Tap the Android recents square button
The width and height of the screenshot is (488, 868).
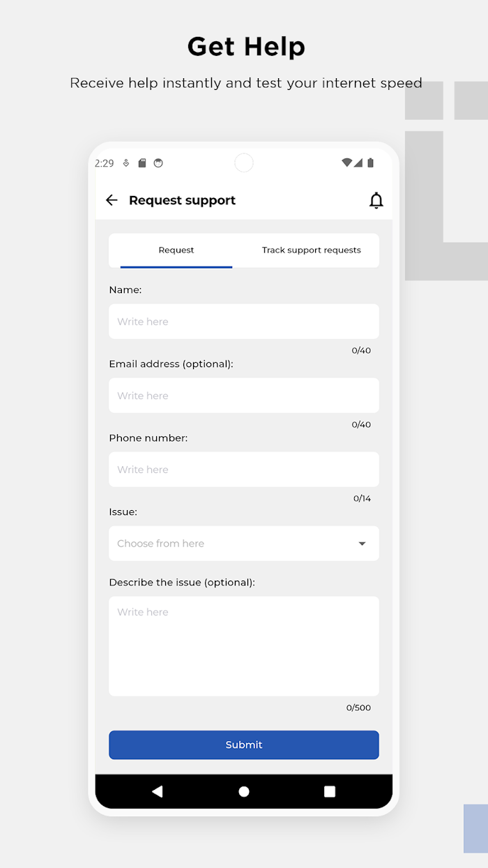[330, 791]
